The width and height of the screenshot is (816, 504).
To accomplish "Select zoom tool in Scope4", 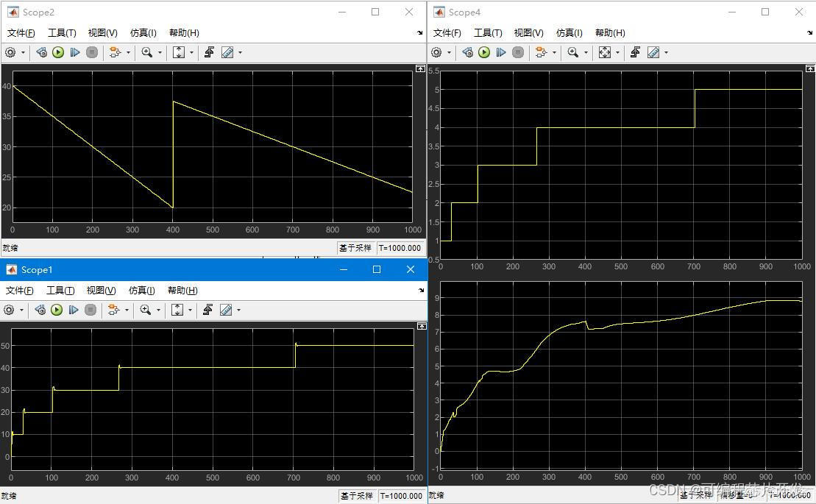I will [572, 52].
